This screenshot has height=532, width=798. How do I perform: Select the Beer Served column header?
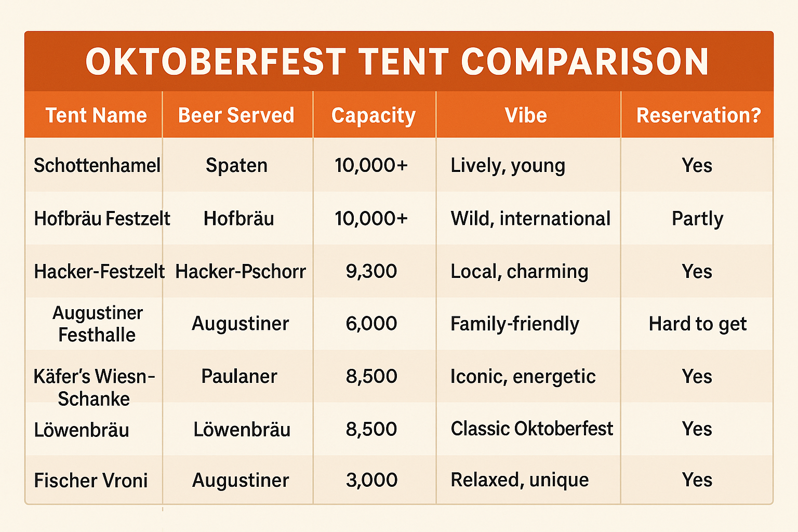coord(236,115)
